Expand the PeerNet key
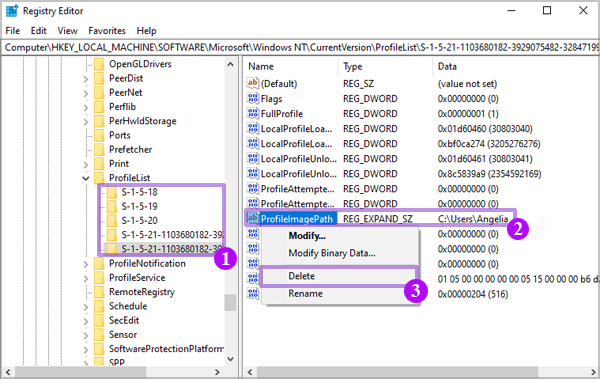Image resolution: width=600 pixels, height=379 pixels. point(86,93)
